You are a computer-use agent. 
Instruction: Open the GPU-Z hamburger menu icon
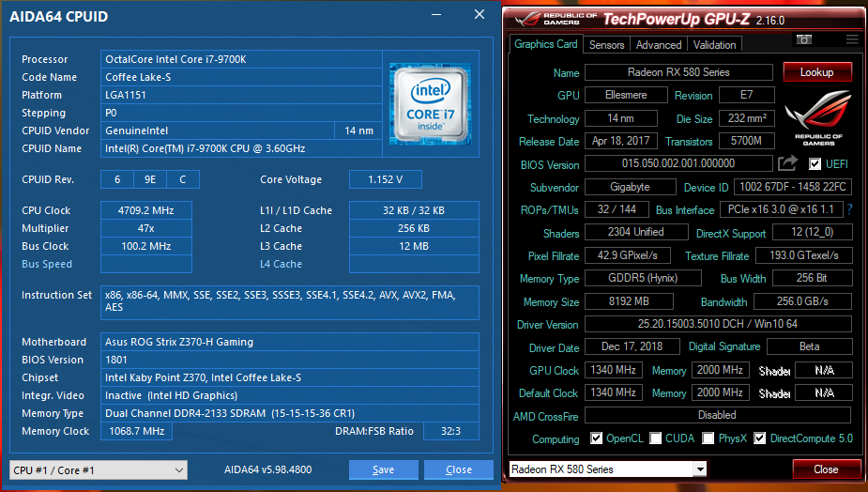tap(852, 39)
